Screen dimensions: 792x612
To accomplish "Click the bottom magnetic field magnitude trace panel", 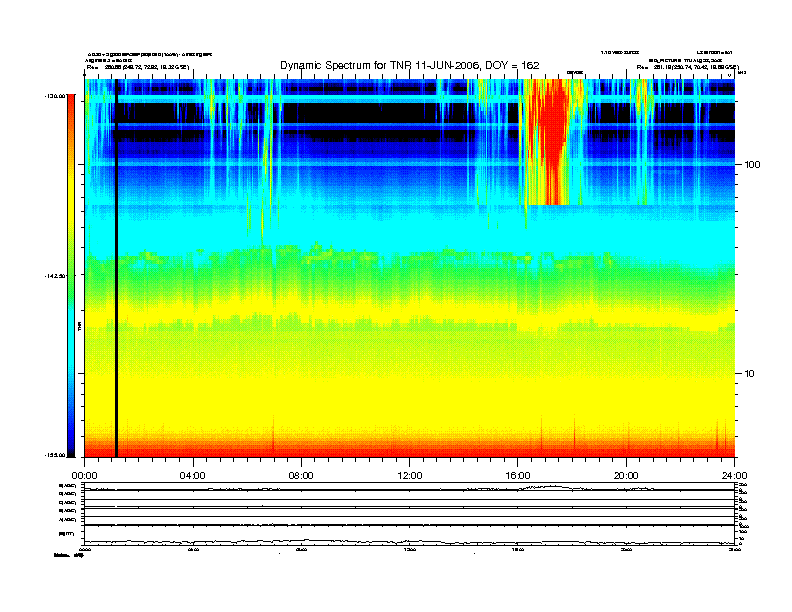I will tap(409, 535).
